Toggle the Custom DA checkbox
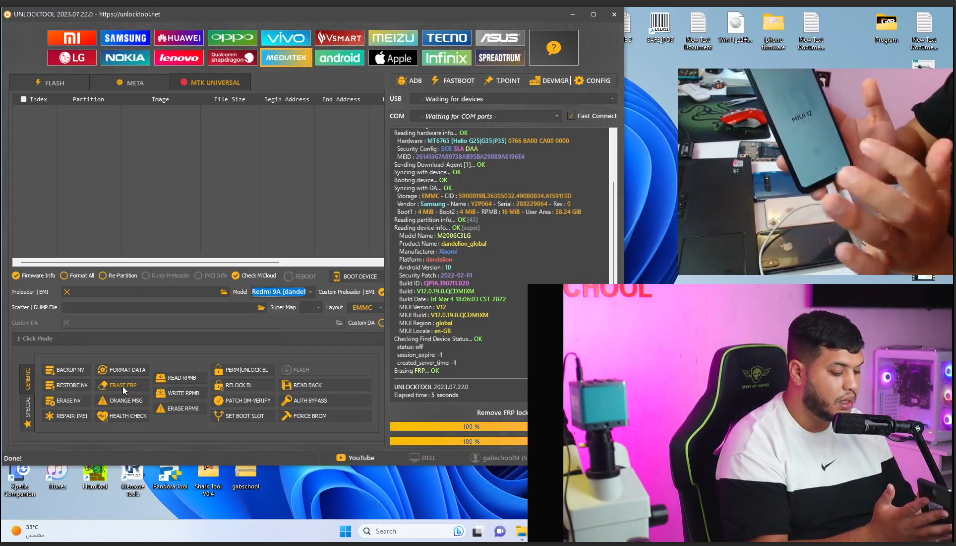 (382, 323)
